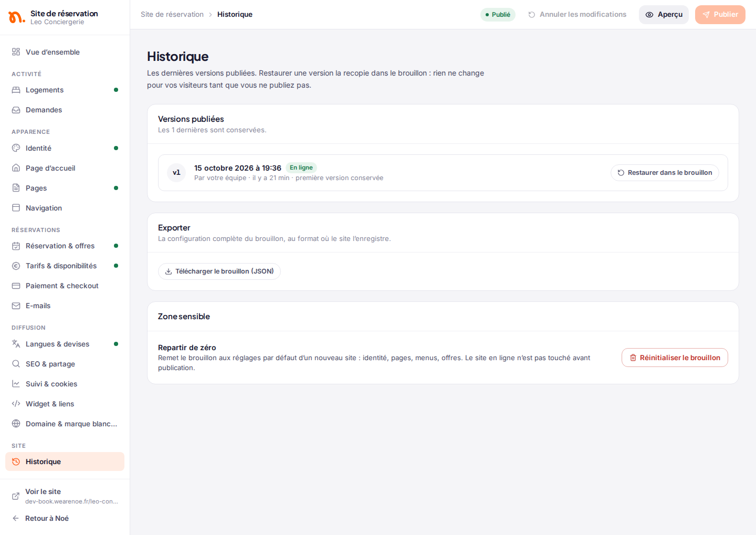Click the Paiement & checkout card icon
This screenshot has width=756, height=535.
[16, 286]
